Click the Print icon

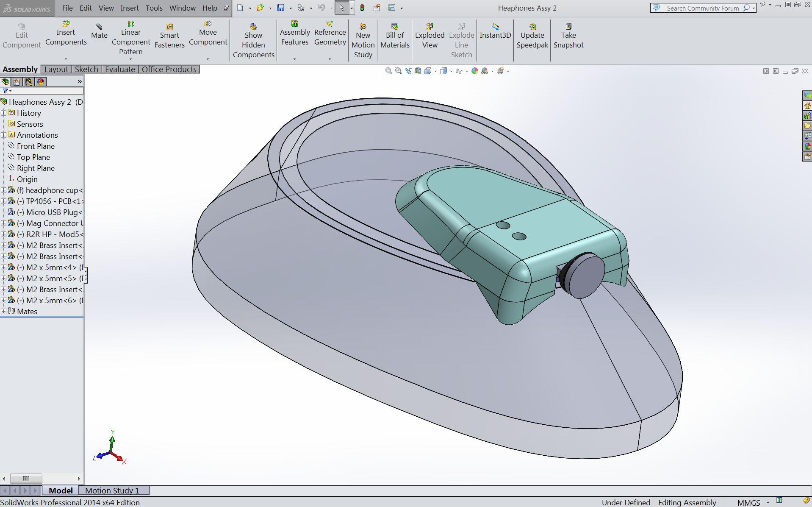tap(301, 8)
